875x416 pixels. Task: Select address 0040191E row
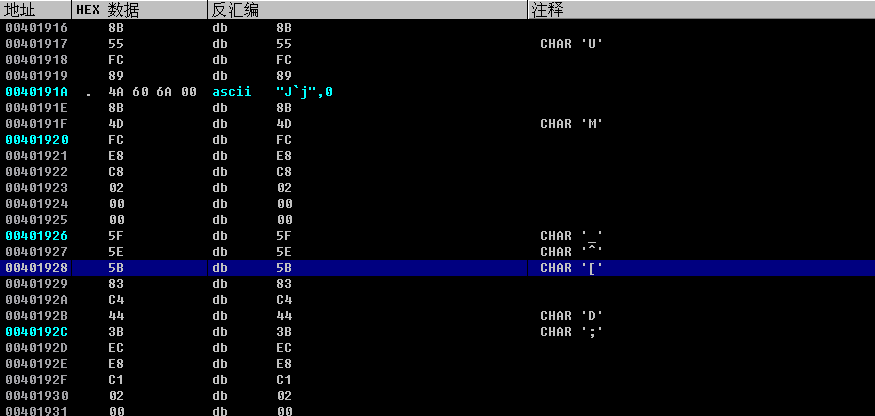click(x=438, y=108)
